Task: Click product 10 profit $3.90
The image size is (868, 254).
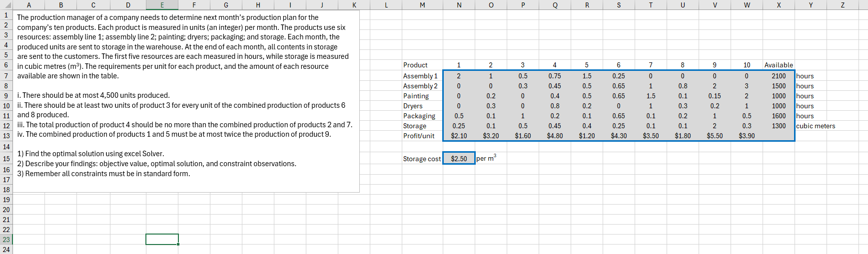Action: pos(747,136)
